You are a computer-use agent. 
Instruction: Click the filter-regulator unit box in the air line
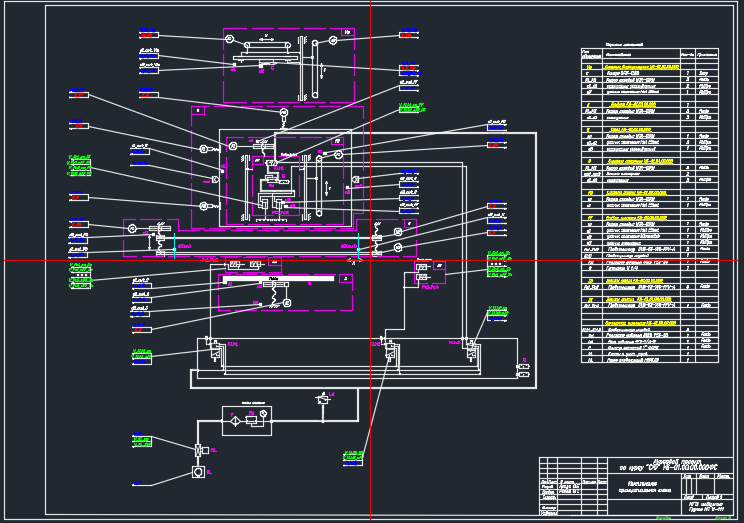[x=246, y=418]
